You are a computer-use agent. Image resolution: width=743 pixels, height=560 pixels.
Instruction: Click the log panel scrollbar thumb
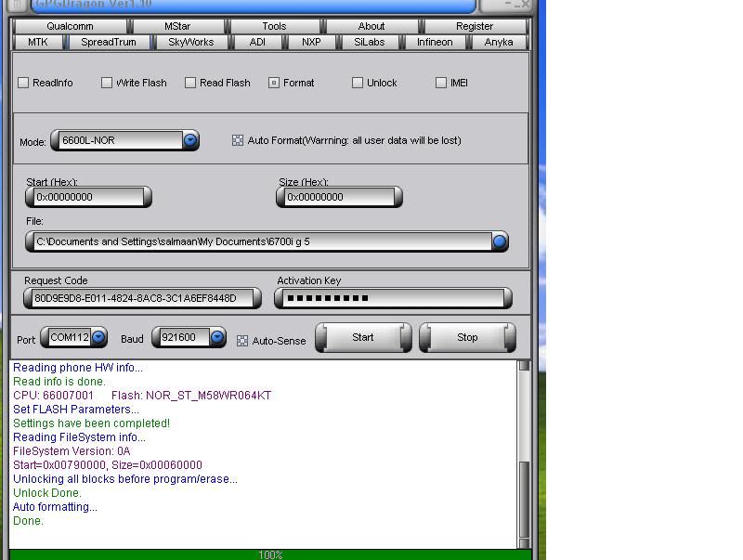[524, 499]
